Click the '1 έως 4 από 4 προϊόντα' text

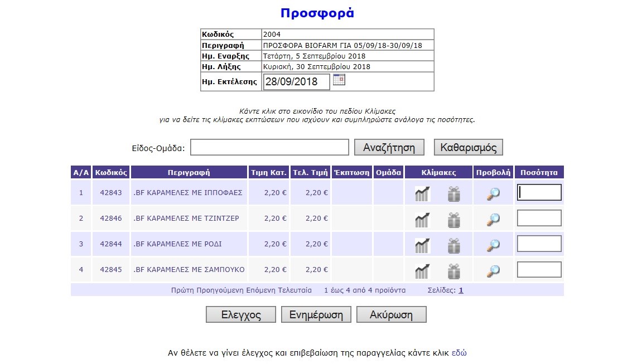(x=365, y=290)
